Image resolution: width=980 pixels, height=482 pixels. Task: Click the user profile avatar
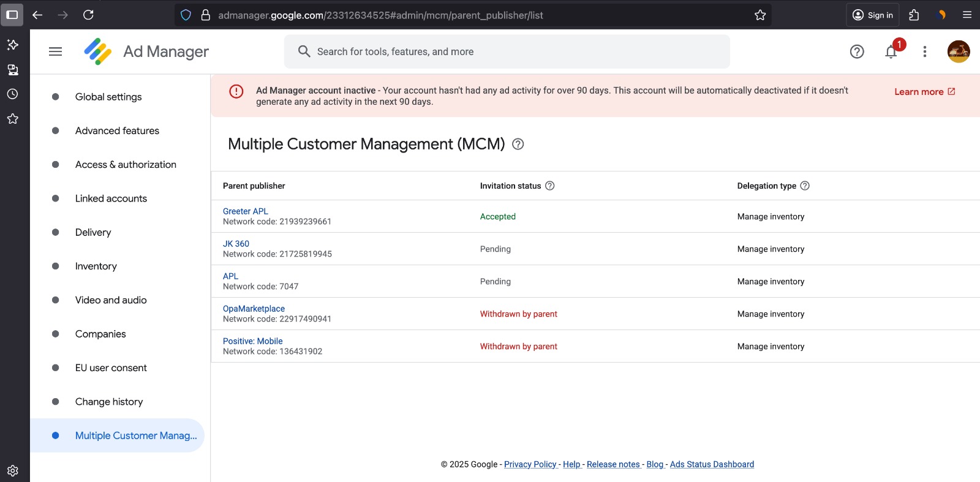(958, 52)
